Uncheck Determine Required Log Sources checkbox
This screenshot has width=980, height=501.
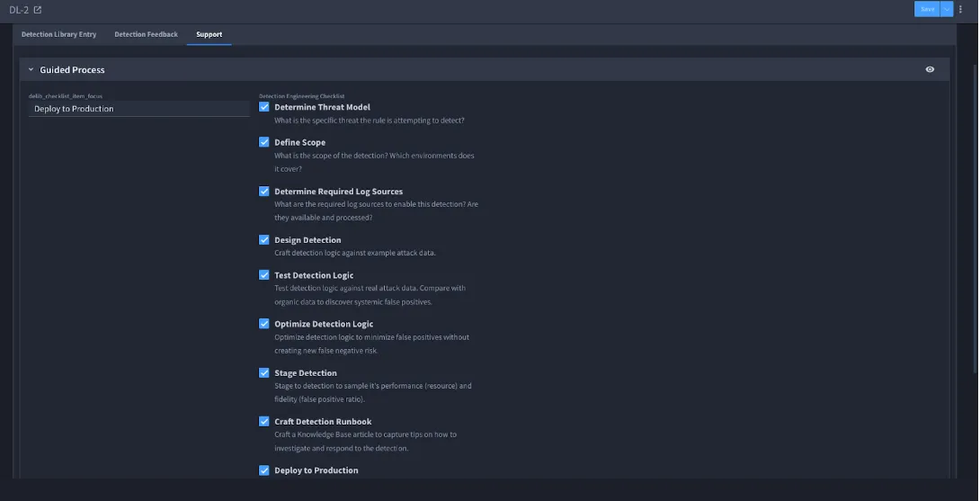[264, 191]
